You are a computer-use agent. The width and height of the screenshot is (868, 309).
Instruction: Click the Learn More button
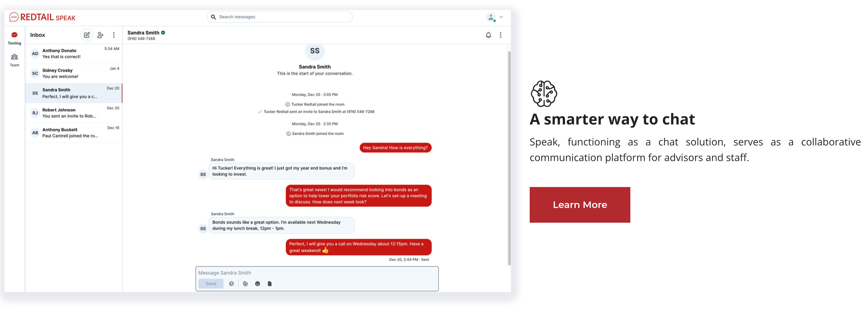[580, 205]
